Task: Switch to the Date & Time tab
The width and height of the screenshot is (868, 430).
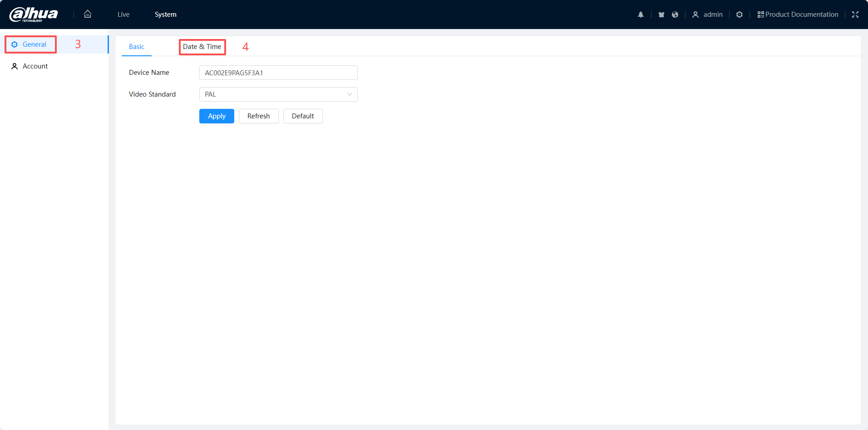Action: point(202,47)
